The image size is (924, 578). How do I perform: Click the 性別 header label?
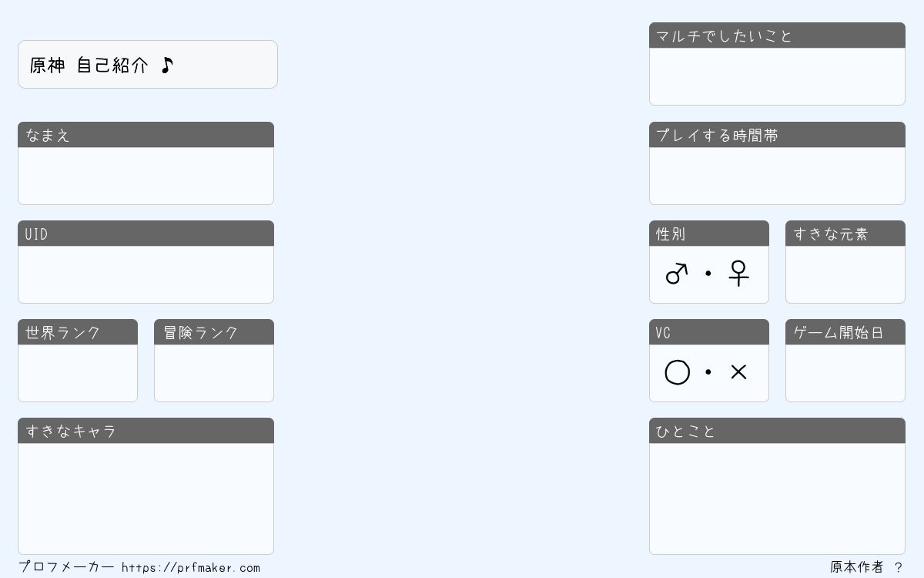(x=671, y=234)
